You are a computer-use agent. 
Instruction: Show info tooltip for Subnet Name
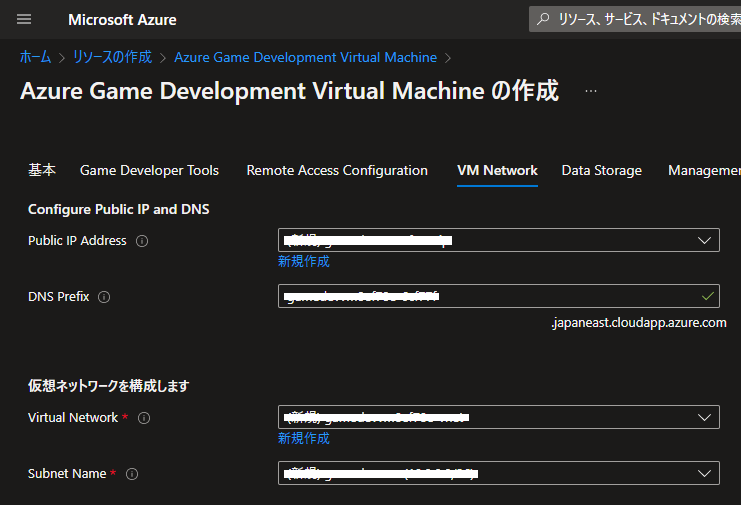point(132,474)
